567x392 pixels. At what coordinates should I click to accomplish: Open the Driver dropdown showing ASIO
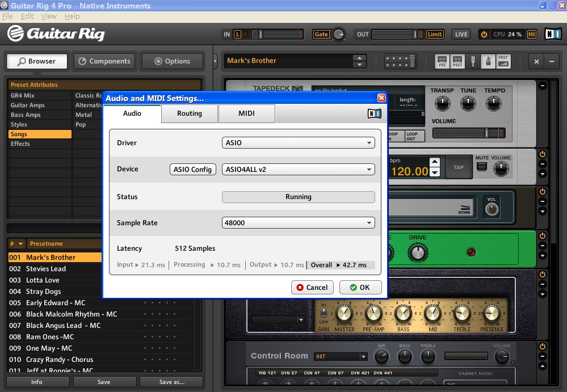click(299, 143)
